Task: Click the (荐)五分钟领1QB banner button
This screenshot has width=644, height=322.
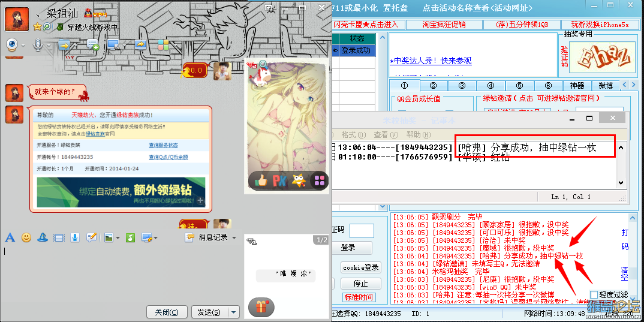Action: click(522, 25)
